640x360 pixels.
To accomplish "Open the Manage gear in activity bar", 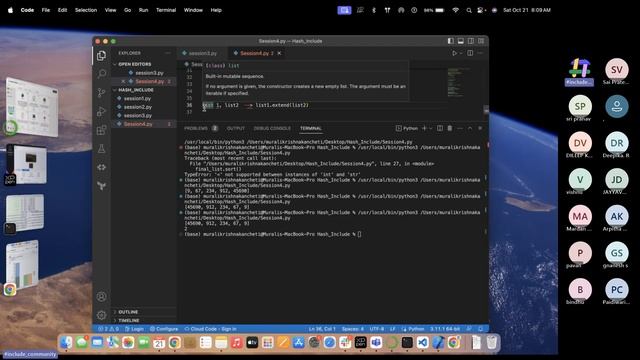I will 102,315.
